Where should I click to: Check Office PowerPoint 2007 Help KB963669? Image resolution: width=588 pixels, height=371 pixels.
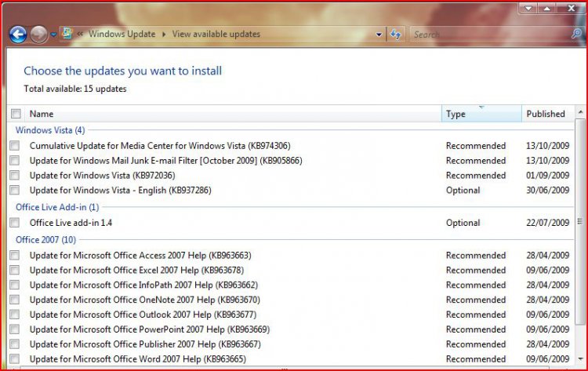(15, 329)
